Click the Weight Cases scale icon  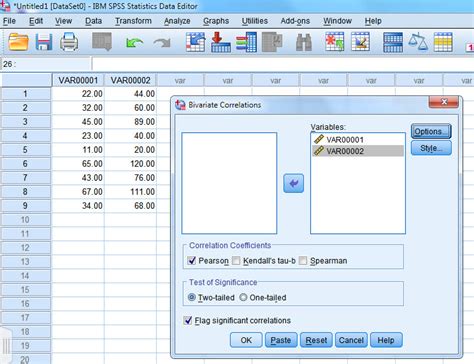click(x=418, y=42)
